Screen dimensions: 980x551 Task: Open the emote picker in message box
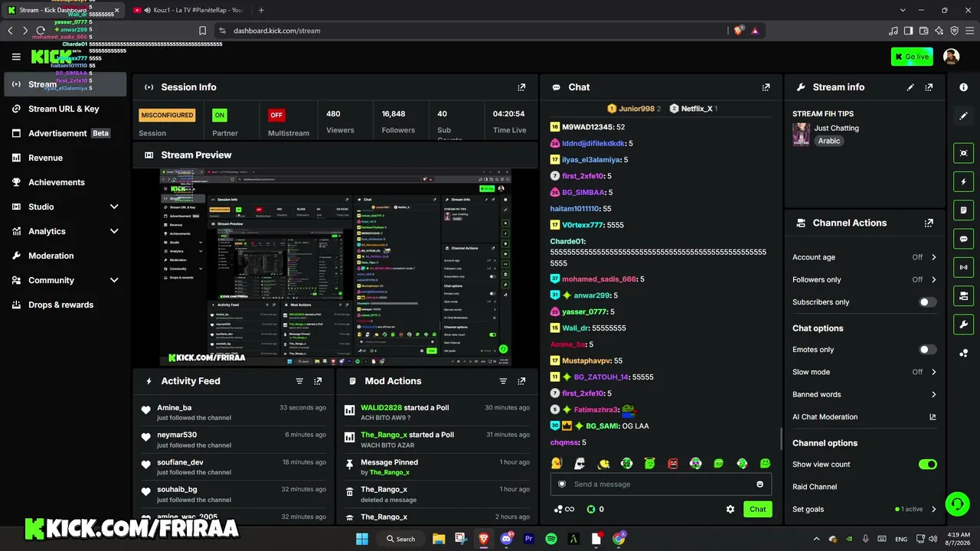coord(759,484)
